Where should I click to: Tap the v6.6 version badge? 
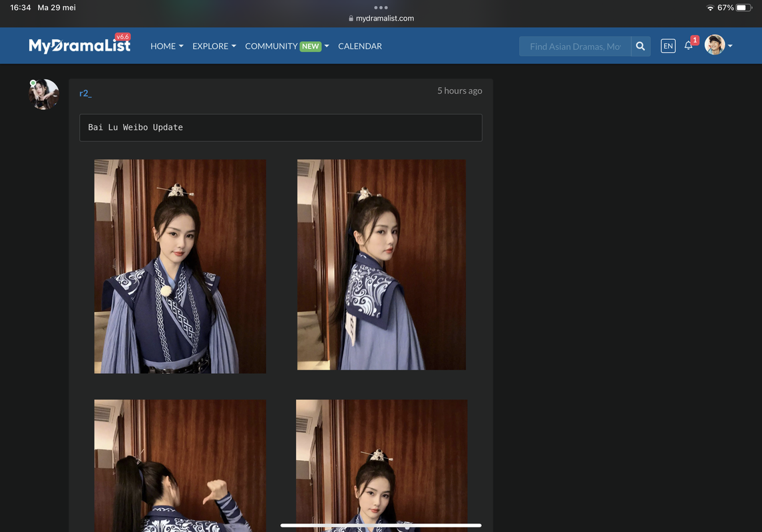122,37
